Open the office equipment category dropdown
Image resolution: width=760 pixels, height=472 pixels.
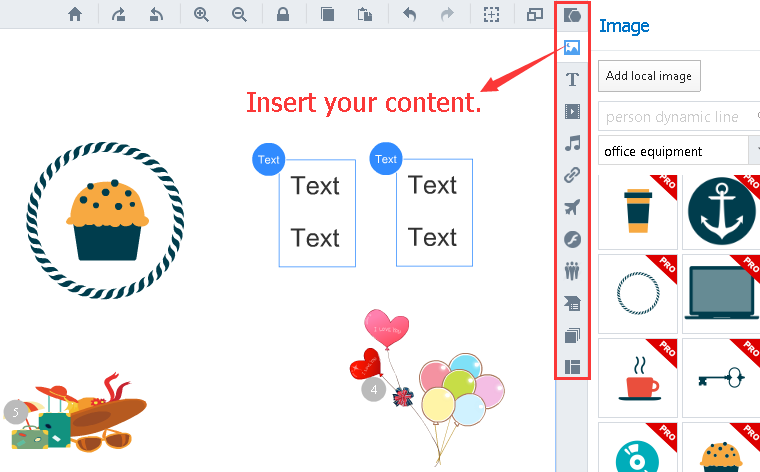pyautogui.click(x=679, y=152)
